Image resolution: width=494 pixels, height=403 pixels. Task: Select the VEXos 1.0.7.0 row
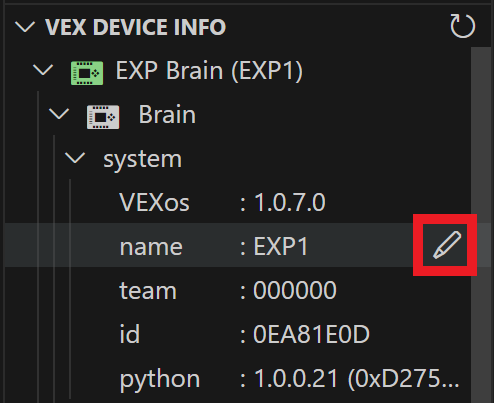(x=238, y=201)
